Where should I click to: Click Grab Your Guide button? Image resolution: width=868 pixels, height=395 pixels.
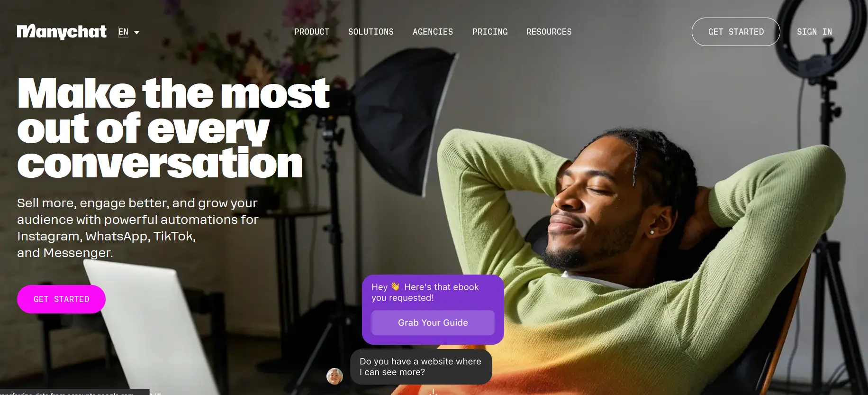click(433, 323)
